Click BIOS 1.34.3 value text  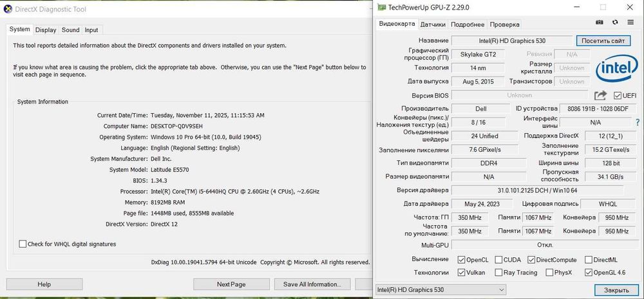coord(159,181)
